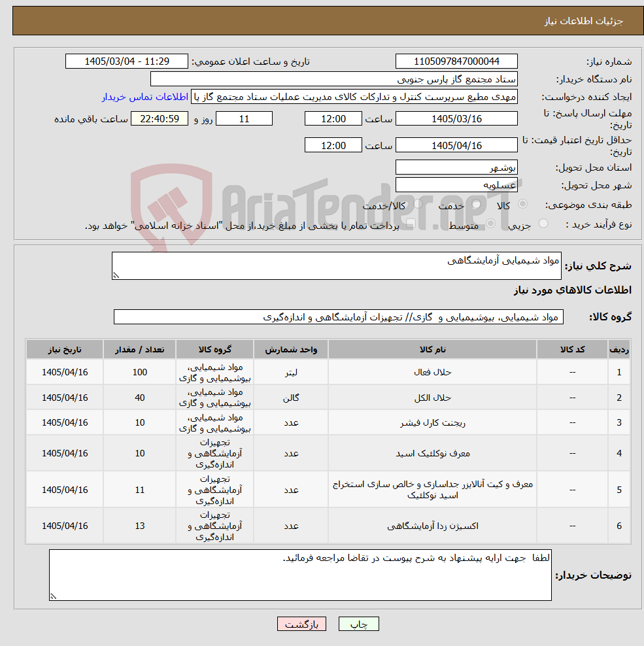The image size is (644, 646).
Task: Click the unit cell گالن
Action: point(291,398)
